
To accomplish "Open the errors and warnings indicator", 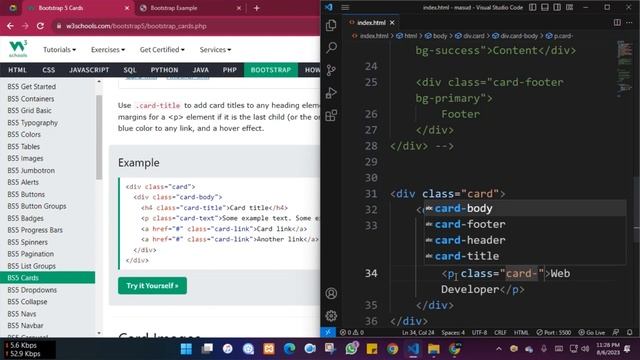I will [351, 332].
